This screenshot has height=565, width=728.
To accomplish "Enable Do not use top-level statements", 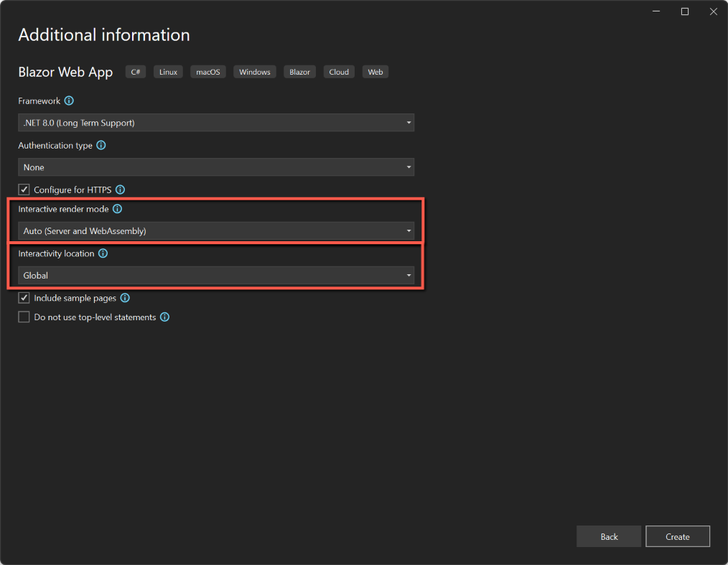I will (24, 316).
